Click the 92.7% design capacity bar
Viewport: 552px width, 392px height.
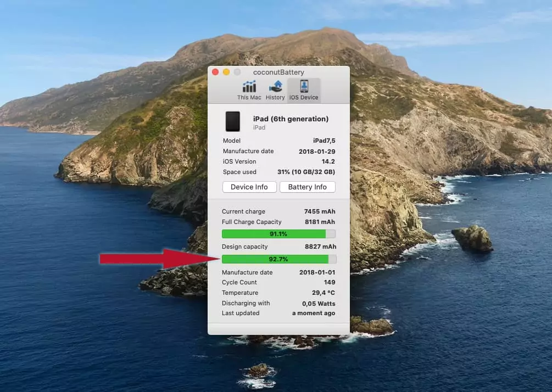279,259
